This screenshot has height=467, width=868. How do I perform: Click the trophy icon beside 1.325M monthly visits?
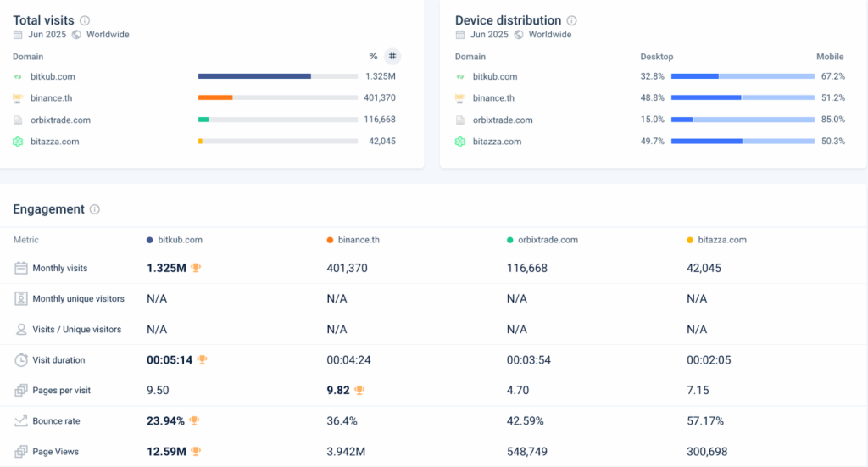pyautogui.click(x=196, y=268)
